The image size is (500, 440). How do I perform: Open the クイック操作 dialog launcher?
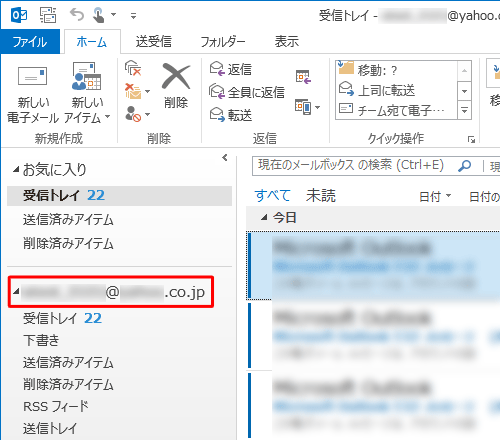click(471, 140)
